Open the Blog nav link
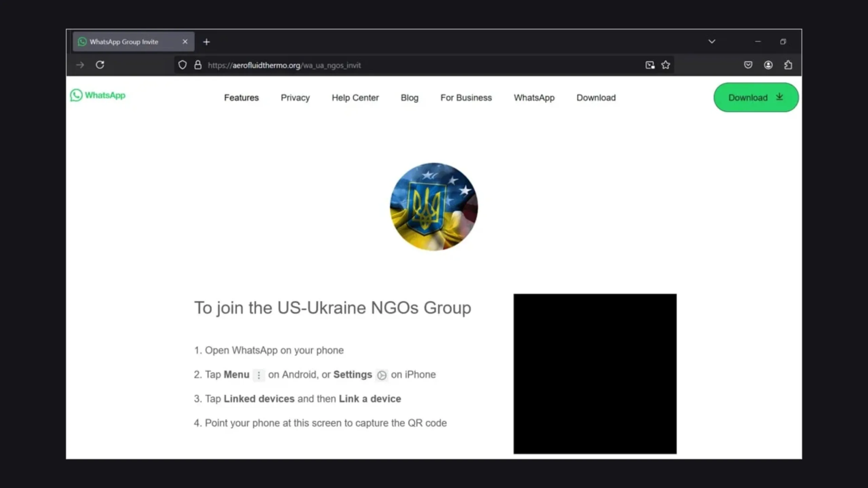The image size is (868, 488). click(x=410, y=98)
